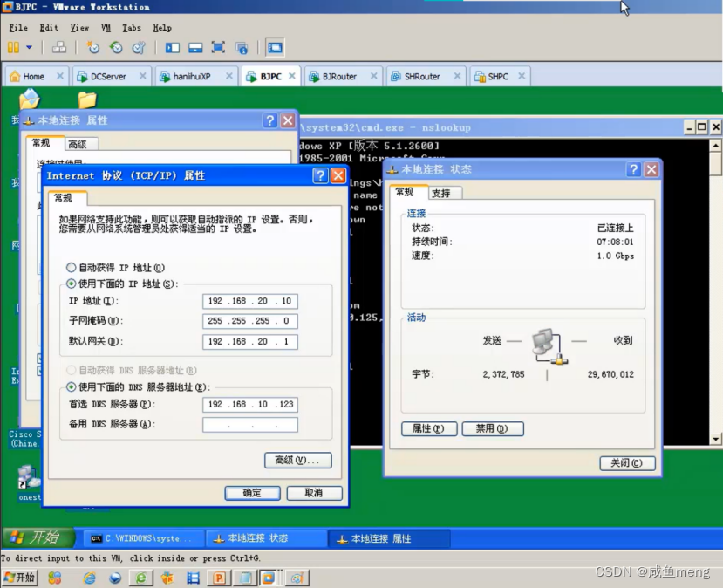Viewport: 723px width, 588px height.
Task: Click the 子网掩码 input field
Action: tap(250, 321)
